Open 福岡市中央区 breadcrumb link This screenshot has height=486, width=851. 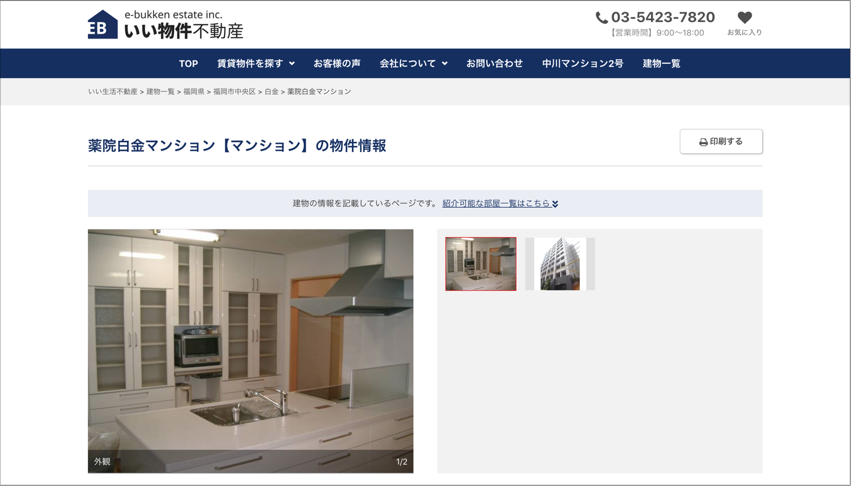coord(234,92)
